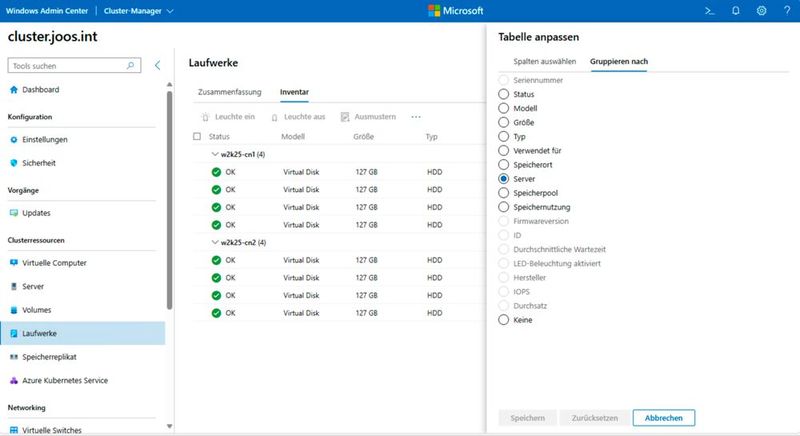Click the search magnifier in Tools suchen
800x436 pixels.
point(131,65)
